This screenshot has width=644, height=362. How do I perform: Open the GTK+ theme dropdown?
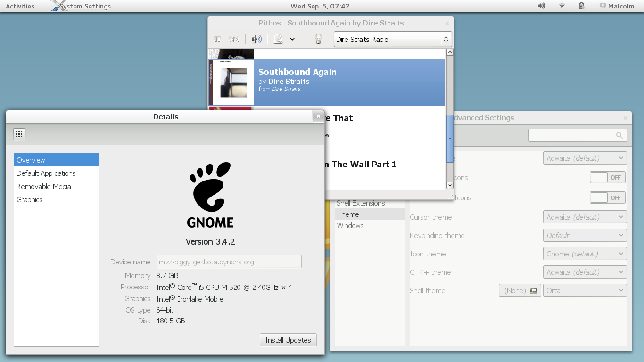pyautogui.click(x=585, y=272)
